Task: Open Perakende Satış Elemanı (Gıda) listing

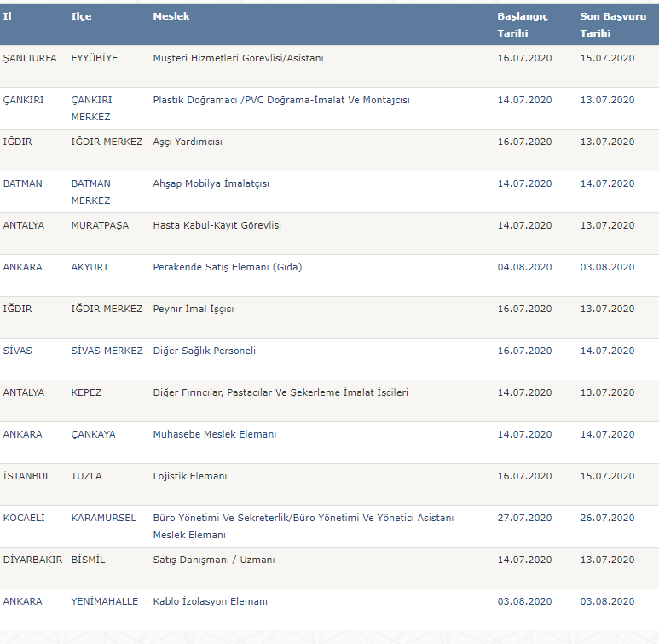Action: coord(227,267)
